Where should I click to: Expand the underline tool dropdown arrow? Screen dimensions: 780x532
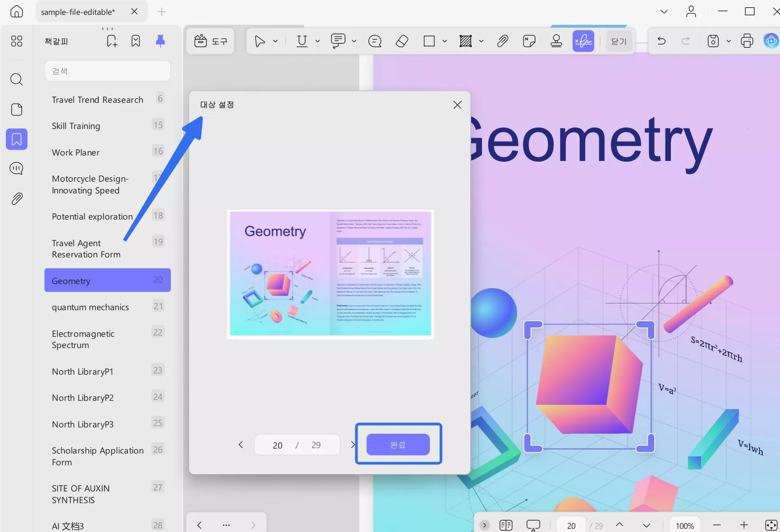317,41
